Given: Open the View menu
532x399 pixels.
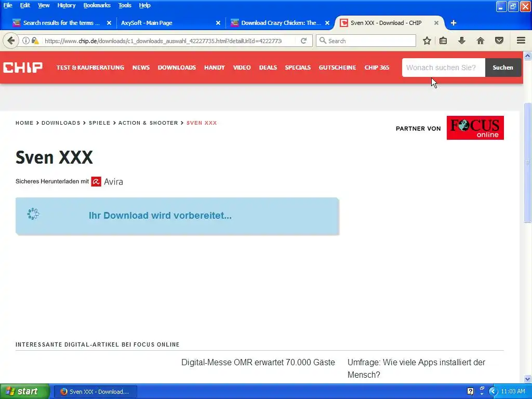Looking at the screenshot, I should [44, 5].
